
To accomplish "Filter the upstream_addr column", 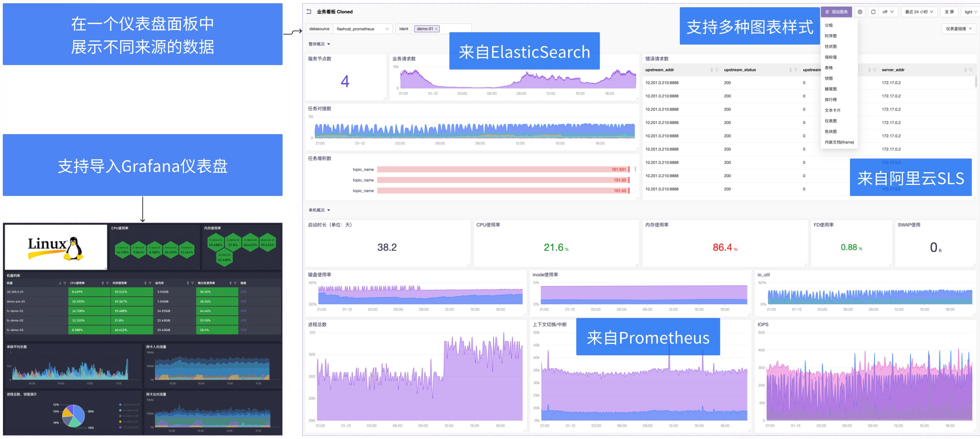I will coord(717,69).
